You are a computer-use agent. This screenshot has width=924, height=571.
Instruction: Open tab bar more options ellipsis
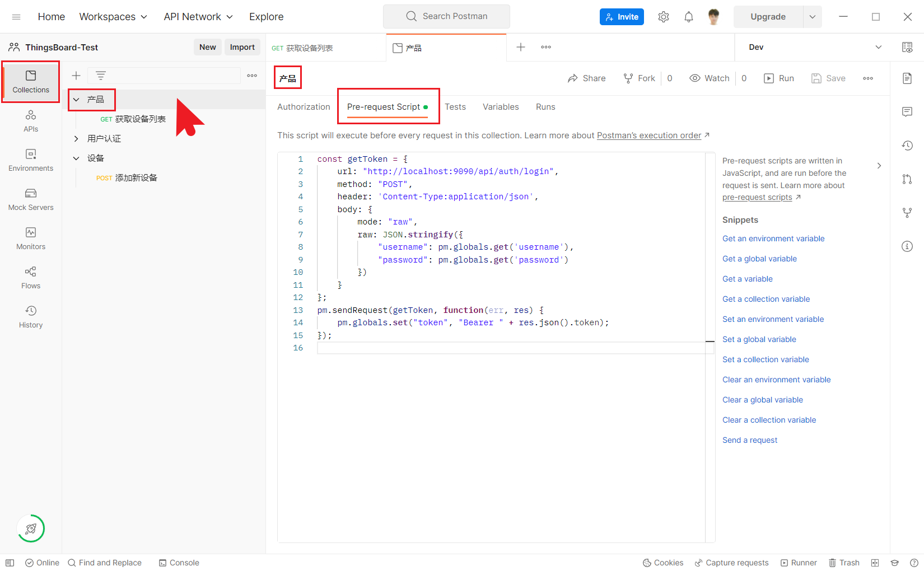pos(546,47)
